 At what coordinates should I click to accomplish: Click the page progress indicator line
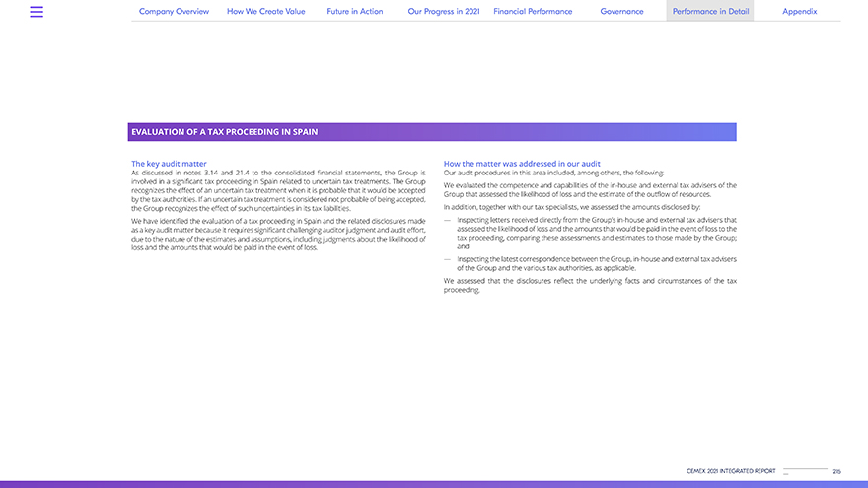pyautogui.click(x=805, y=470)
